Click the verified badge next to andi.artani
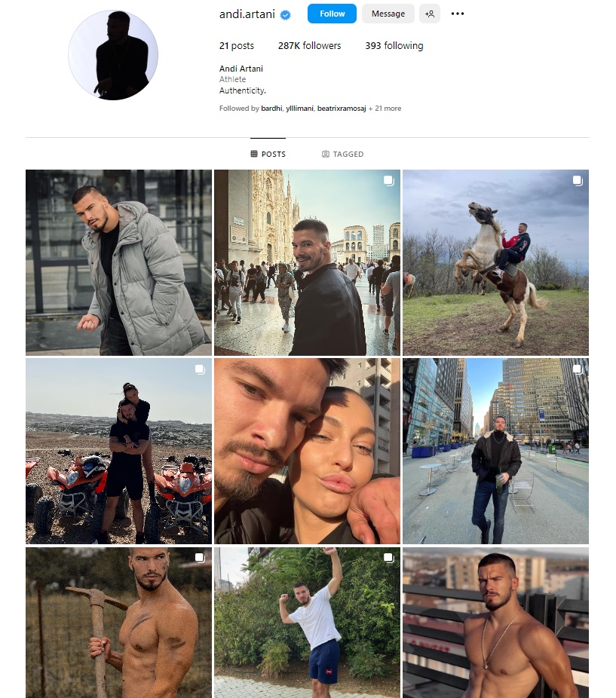This screenshot has width=616, height=698. [286, 14]
